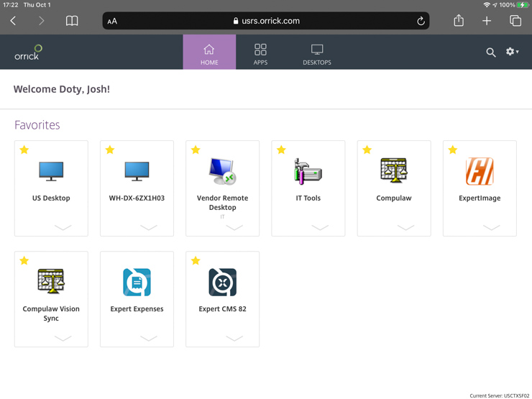Open the IT Tools application
This screenshot has height=399, width=532.
coord(308,172)
